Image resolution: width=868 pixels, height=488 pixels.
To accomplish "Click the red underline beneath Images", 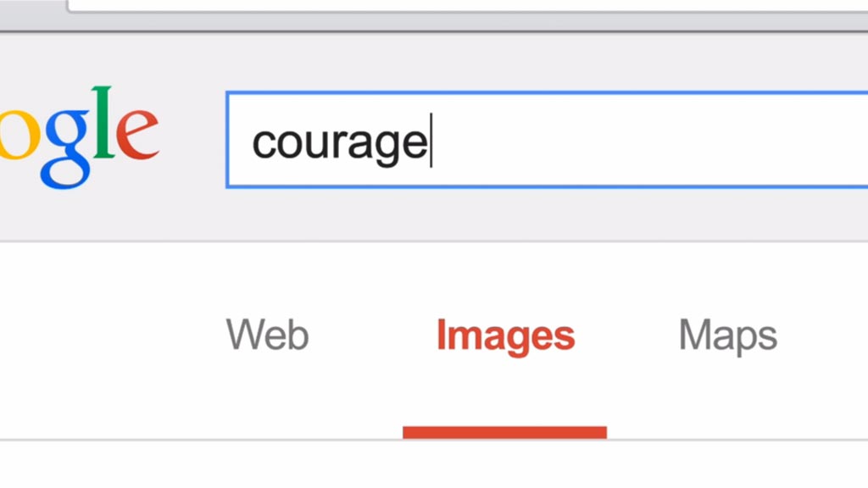I will click(x=505, y=432).
